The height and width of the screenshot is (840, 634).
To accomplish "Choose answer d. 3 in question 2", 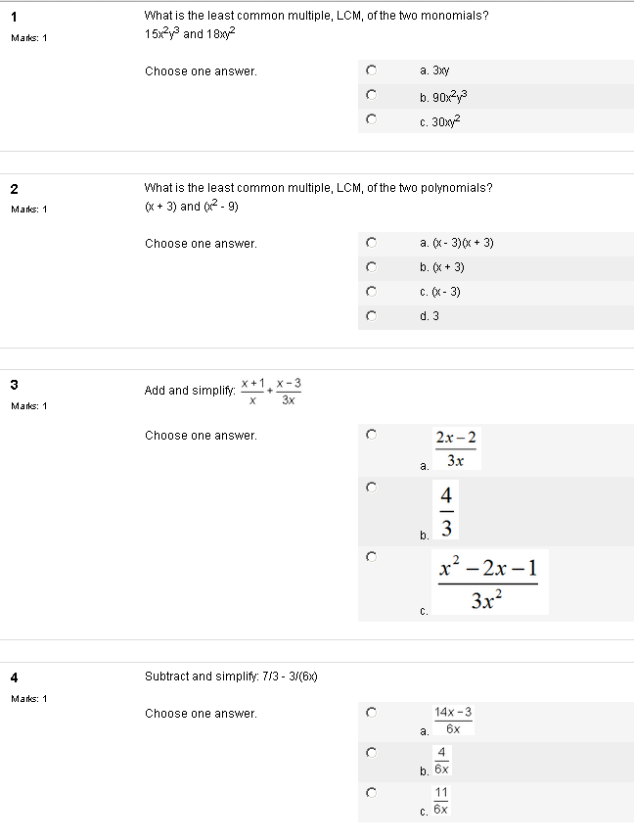I will tap(371, 316).
